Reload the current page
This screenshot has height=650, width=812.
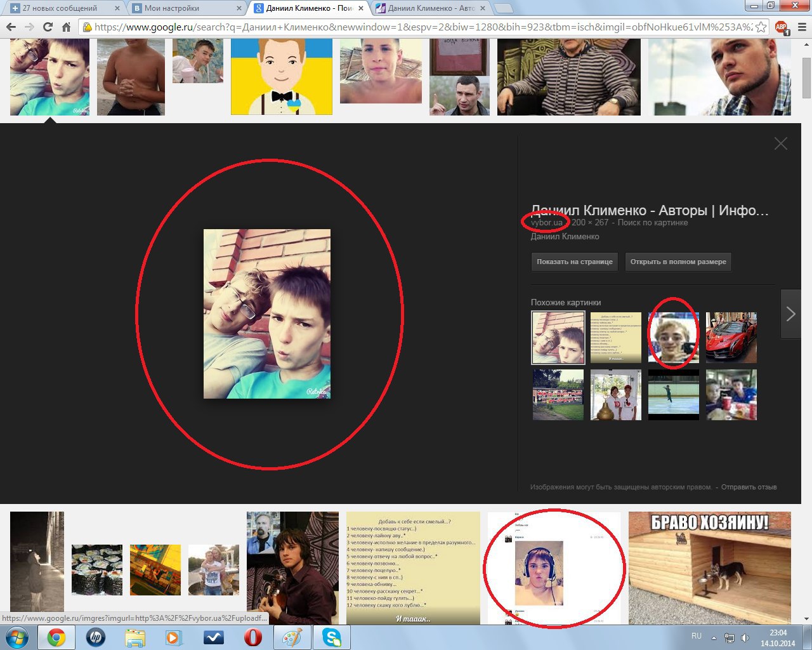pyautogui.click(x=48, y=27)
